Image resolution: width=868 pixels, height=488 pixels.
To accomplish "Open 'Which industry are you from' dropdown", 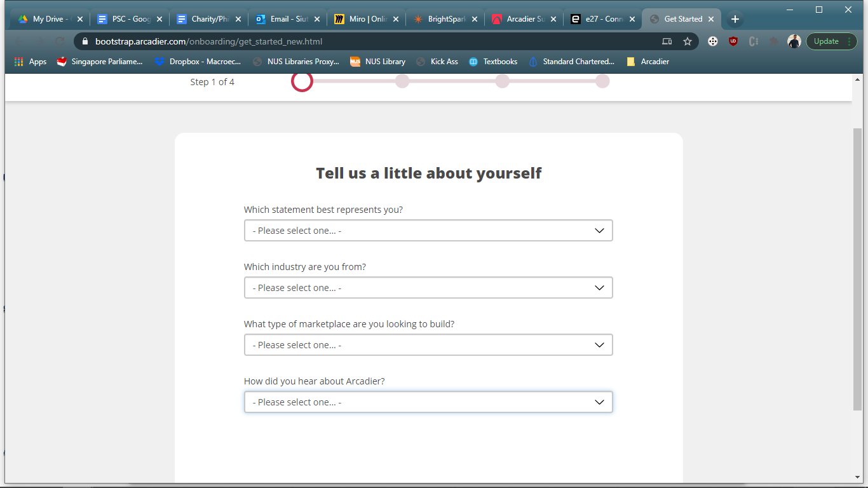I will point(428,288).
